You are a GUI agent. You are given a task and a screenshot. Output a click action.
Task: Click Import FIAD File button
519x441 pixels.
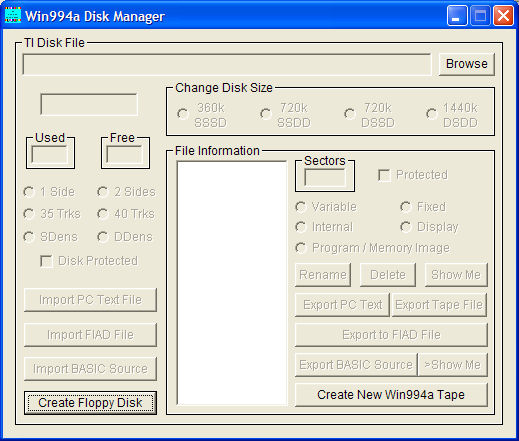pos(90,335)
